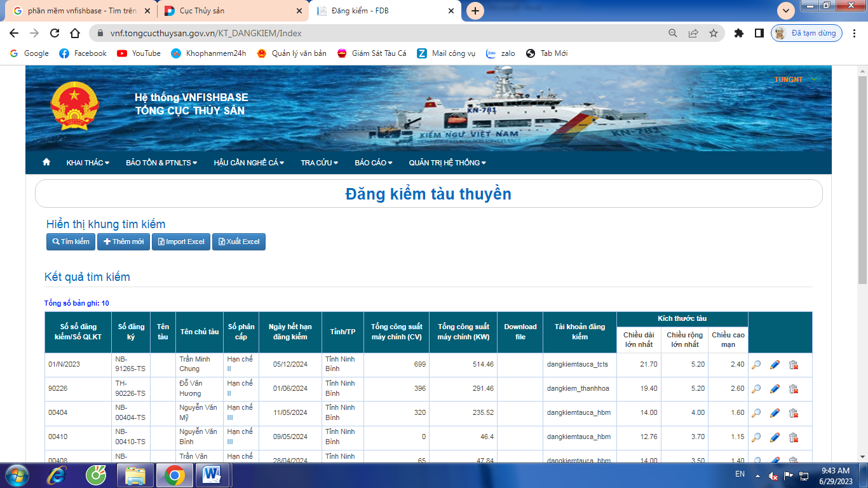Edit record 00410 using pencil icon
Screen dimensions: 868x488
[x=775, y=437]
